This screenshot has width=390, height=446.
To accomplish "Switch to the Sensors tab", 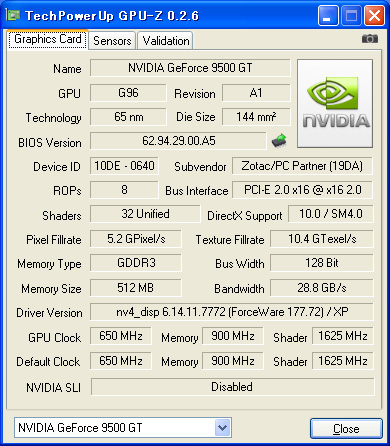I will pos(112,41).
